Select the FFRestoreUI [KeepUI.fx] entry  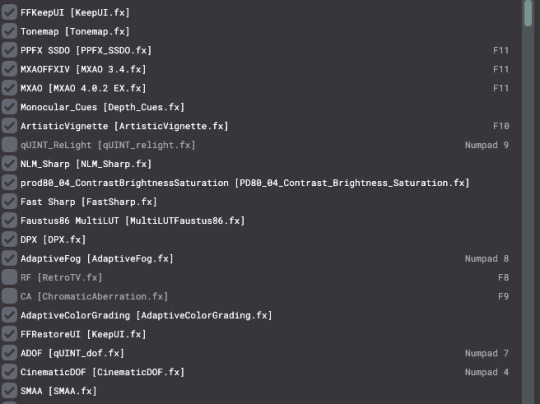tap(261, 334)
